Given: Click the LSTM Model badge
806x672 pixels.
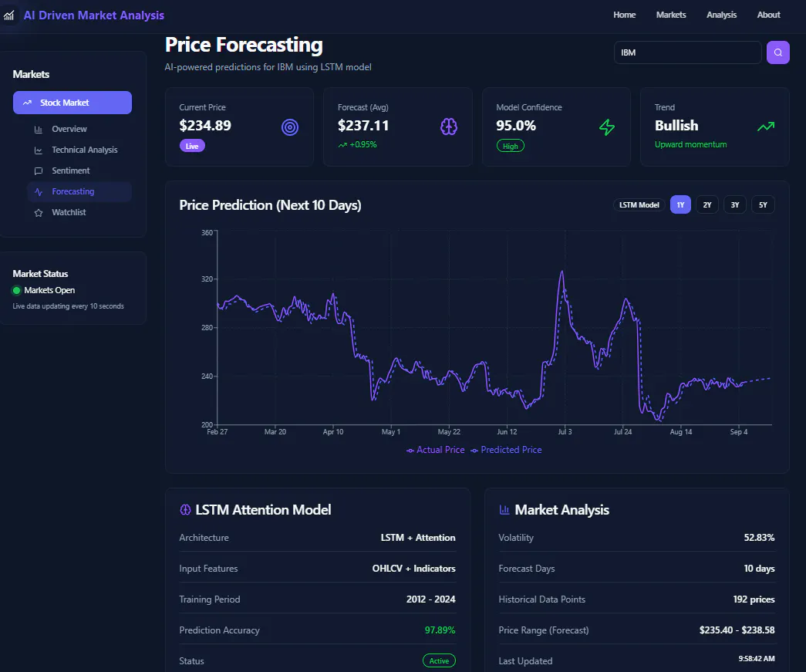Looking at the screenshot, I should tap(639, 204).
